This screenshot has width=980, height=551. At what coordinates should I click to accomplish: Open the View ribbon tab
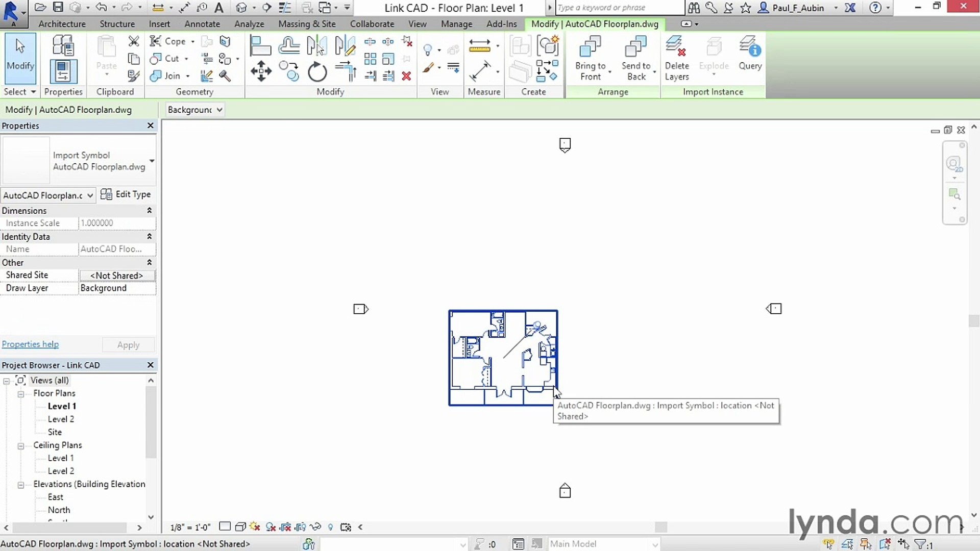click(417, 24)
